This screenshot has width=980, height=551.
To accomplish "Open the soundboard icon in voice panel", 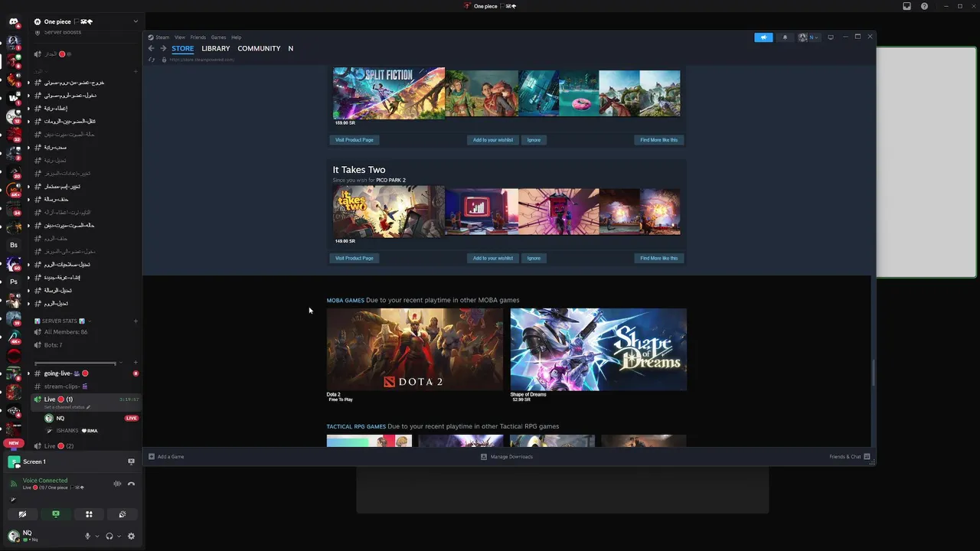I will click(x=122, y=514).
